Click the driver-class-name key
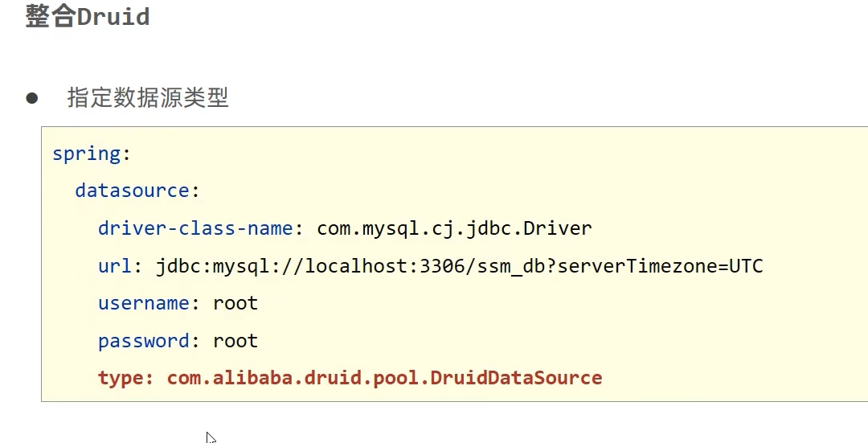 tap(195, 228)
